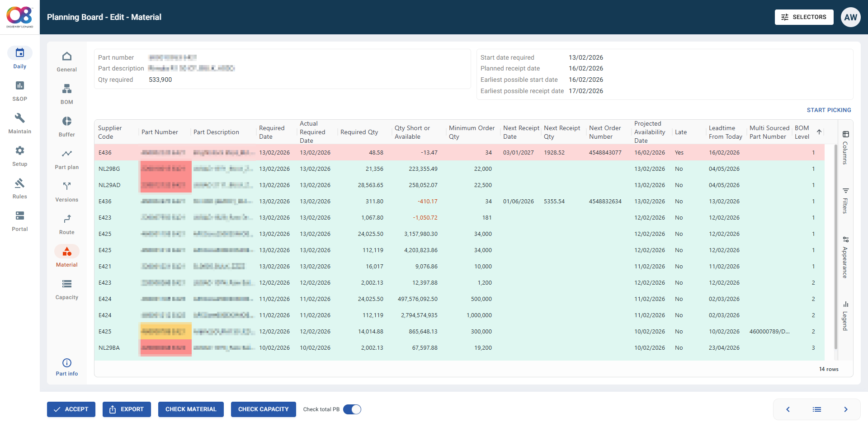
Task: Open the Selectors panel
Action: coord(804,17)
